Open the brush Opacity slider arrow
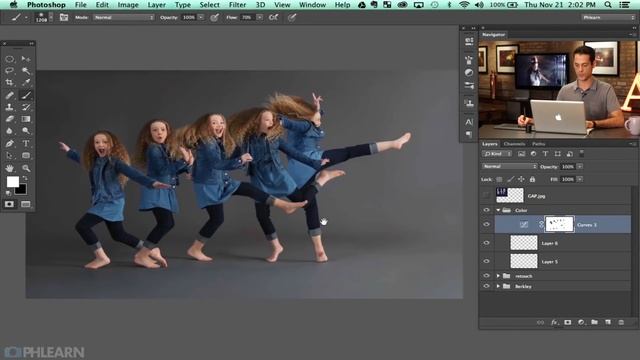 201,18
